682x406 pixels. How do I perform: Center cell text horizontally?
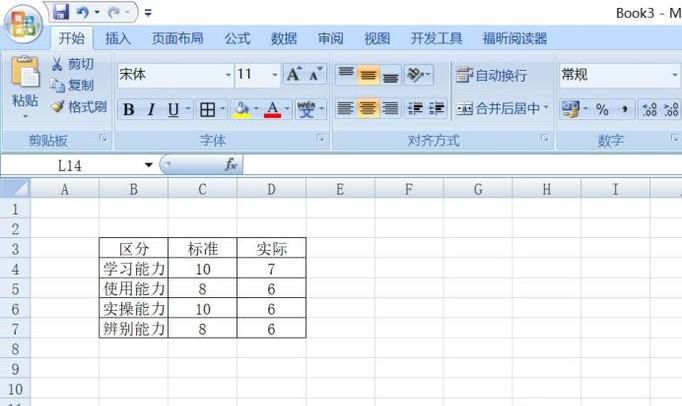coord(368,108)
